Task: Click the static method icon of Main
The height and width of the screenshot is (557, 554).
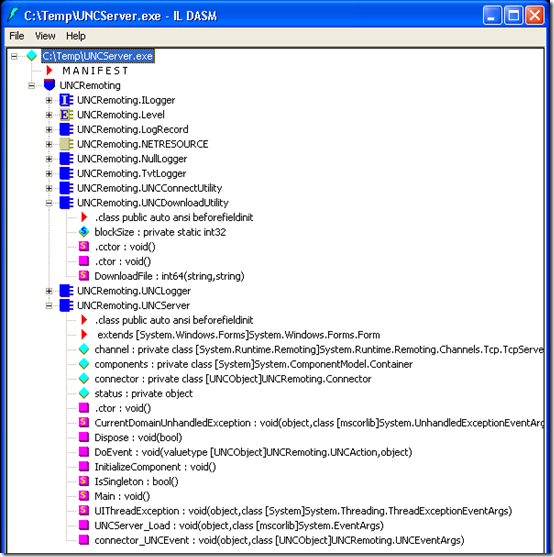Action: click(x=84, y=496)
